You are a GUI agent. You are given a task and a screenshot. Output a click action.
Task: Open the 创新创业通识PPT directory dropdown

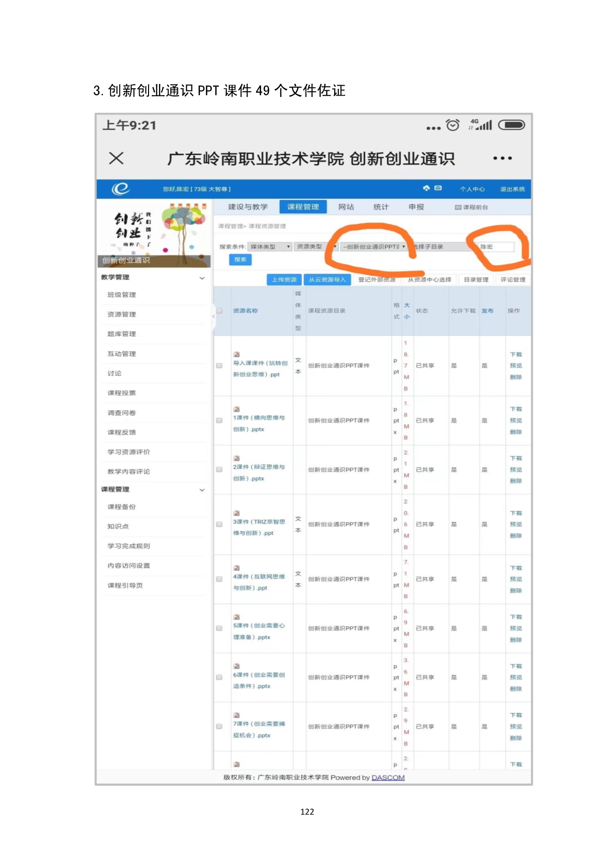pyautogui.click(x=373, y=247)
